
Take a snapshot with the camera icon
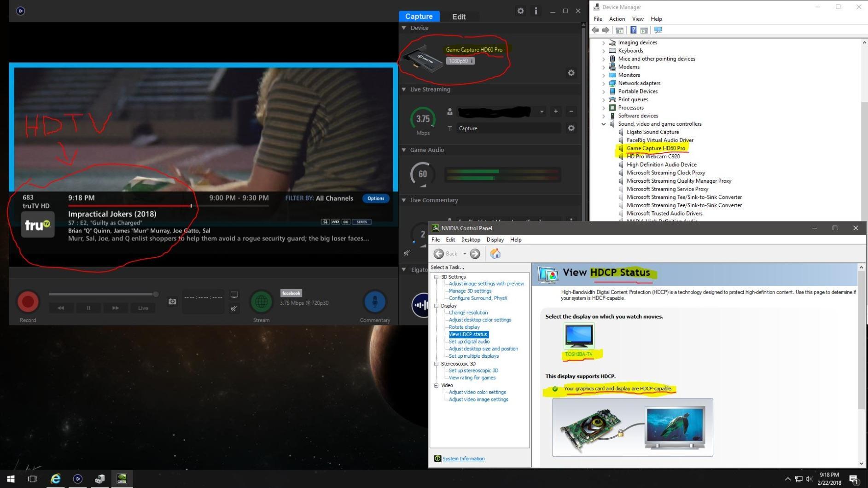pos(172,302)
